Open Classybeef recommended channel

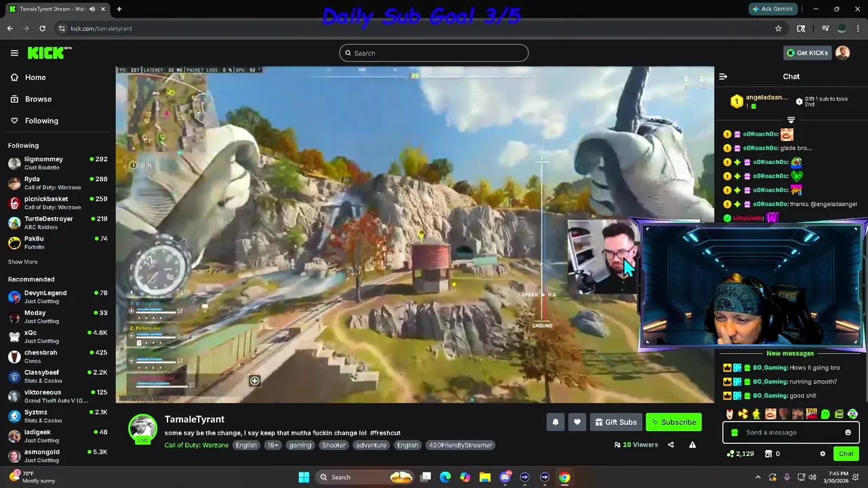pos(58,376)
